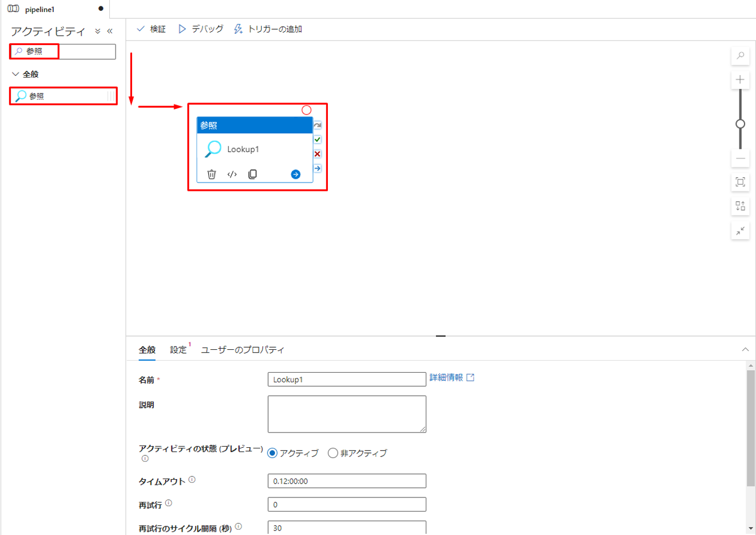Click the blue arrow to add output activity
The image size is (756, 535).
[x=295, y=174]
